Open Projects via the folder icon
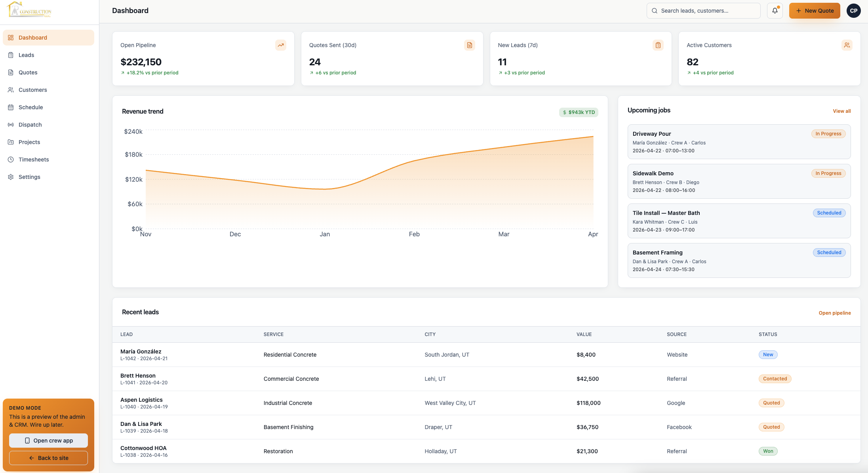Screen dimensions: 868x473 point(11,142)
